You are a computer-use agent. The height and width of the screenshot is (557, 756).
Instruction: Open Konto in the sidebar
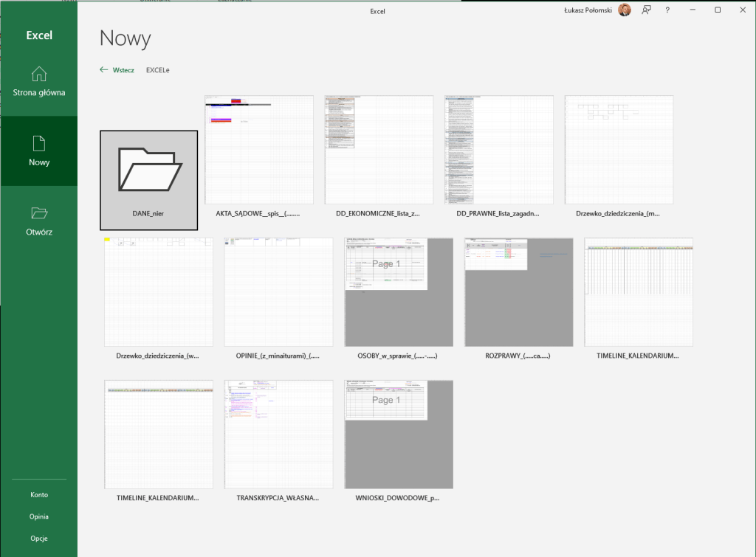39,495
